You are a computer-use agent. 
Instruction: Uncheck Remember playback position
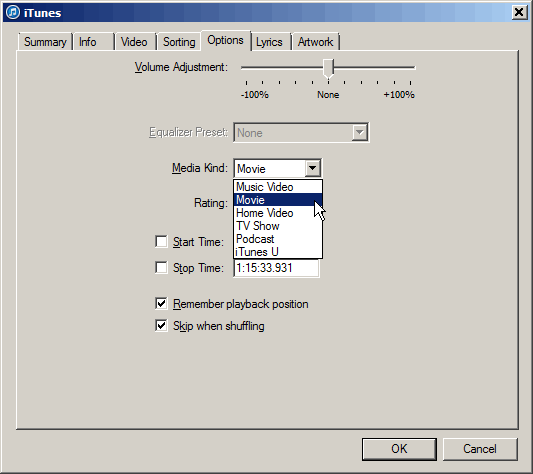(161, 304)
